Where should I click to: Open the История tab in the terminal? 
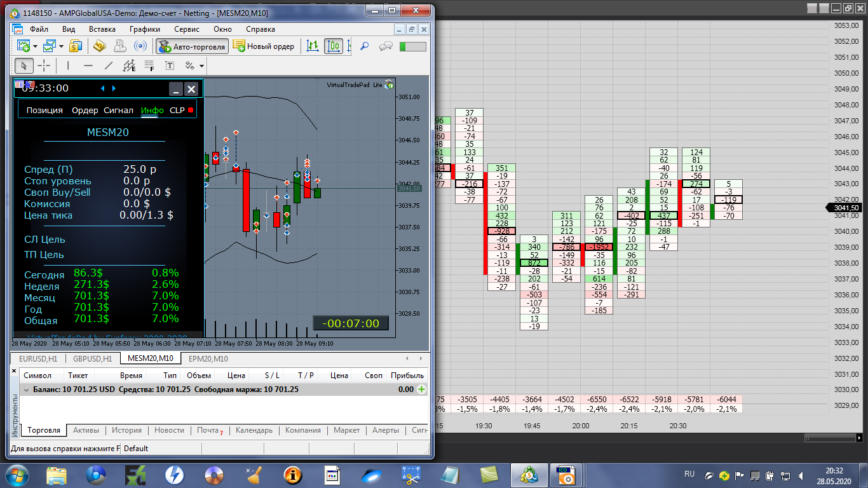126,430
